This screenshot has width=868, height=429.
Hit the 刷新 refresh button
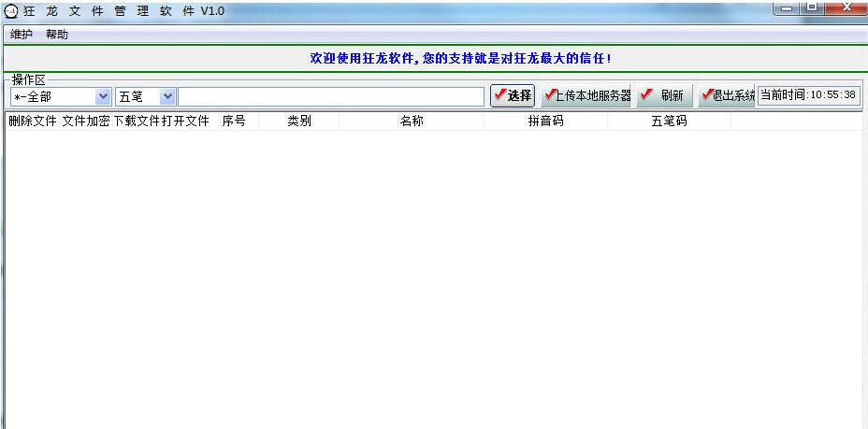click(x=664, y=95)
